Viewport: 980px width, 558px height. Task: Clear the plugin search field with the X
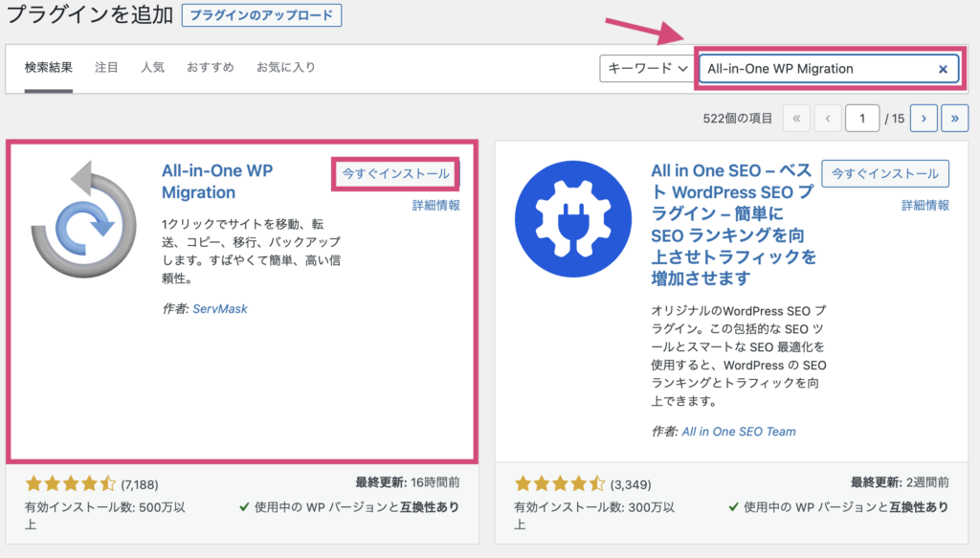(943, 69)
